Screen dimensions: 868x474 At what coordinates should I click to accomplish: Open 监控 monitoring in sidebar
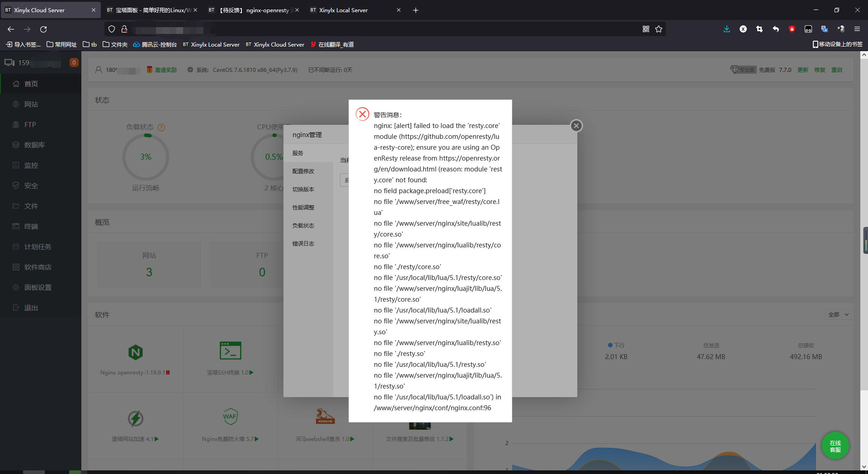pyautogui.click(x=41, y=165)
